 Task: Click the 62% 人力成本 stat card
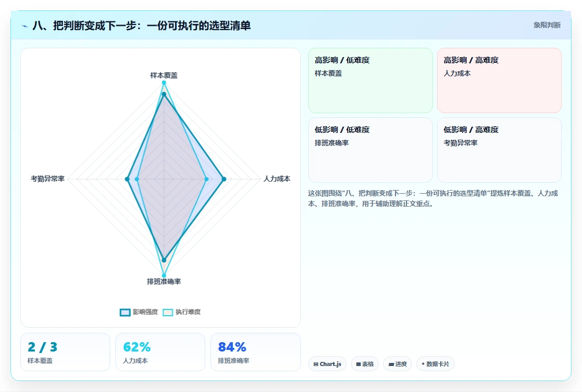pyautogui.click(x=161, y=352)
